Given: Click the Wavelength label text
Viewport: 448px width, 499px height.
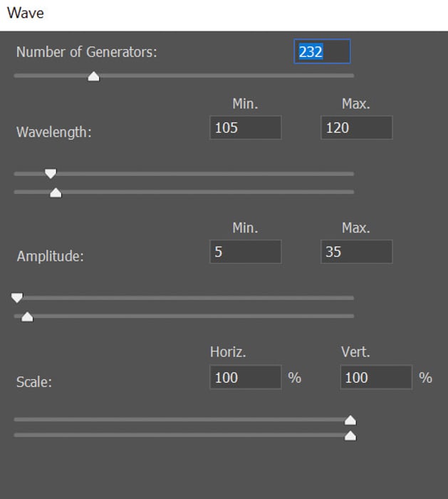Looking at the screenshot, I should (x=54, y=132).
